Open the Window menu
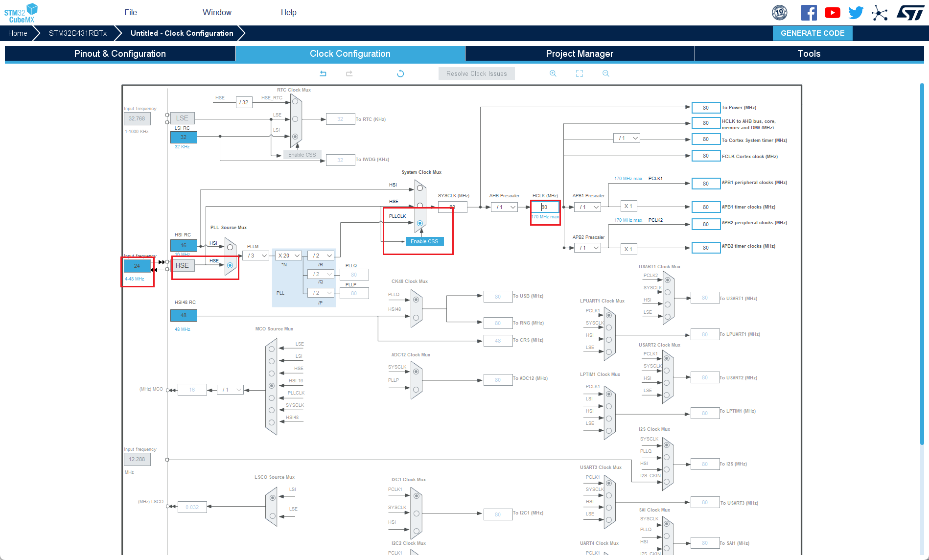Viewport: 929px width, 560px height. (x=217, y=12)
